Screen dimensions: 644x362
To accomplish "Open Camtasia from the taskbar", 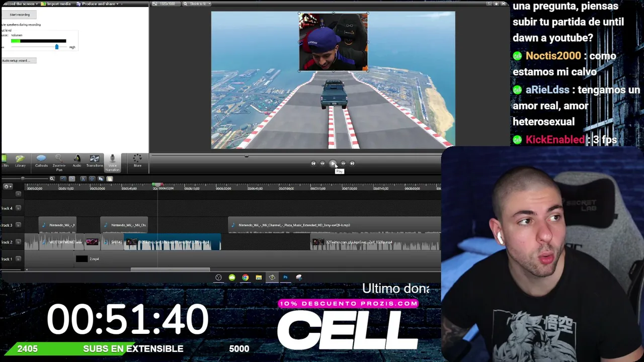I will pyautogui.click(x=272, y=278).
